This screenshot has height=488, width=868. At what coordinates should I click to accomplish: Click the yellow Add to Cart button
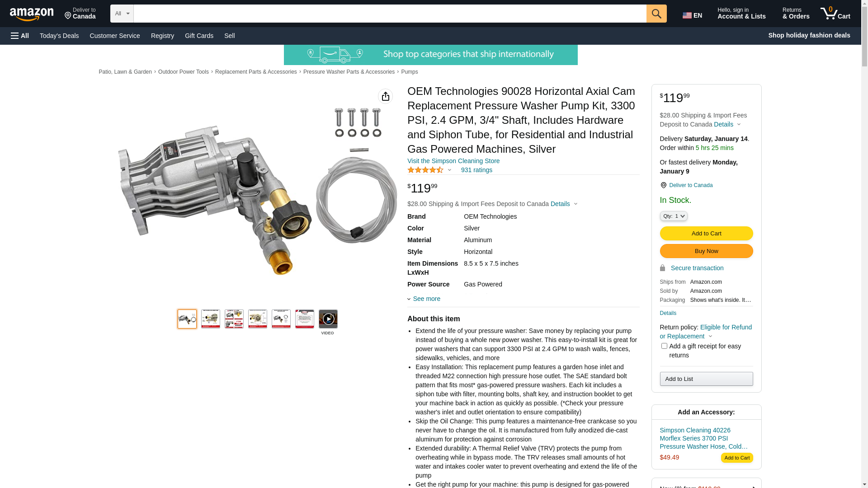[706, 234]
